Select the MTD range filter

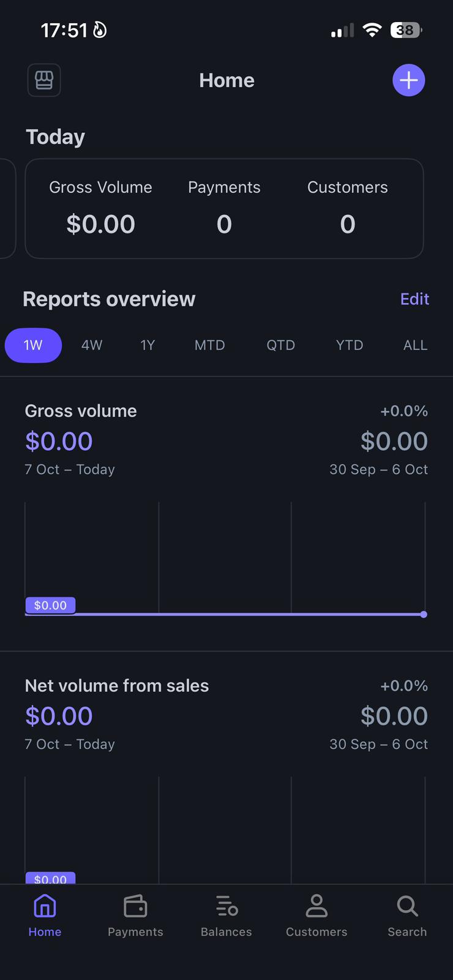click(210, 345)
